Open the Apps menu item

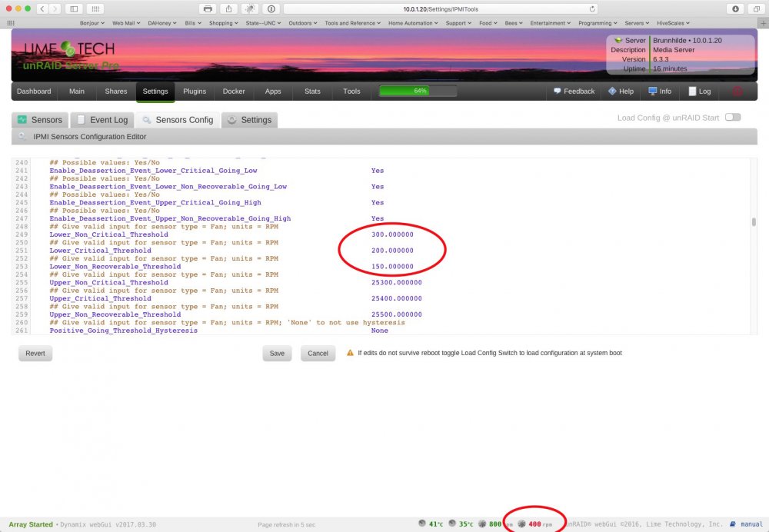273,91
